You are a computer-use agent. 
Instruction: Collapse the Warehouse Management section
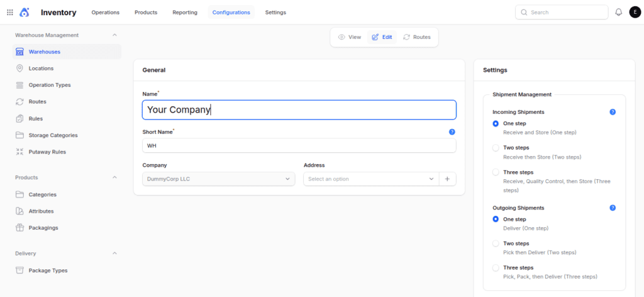[x=114, y=35]
